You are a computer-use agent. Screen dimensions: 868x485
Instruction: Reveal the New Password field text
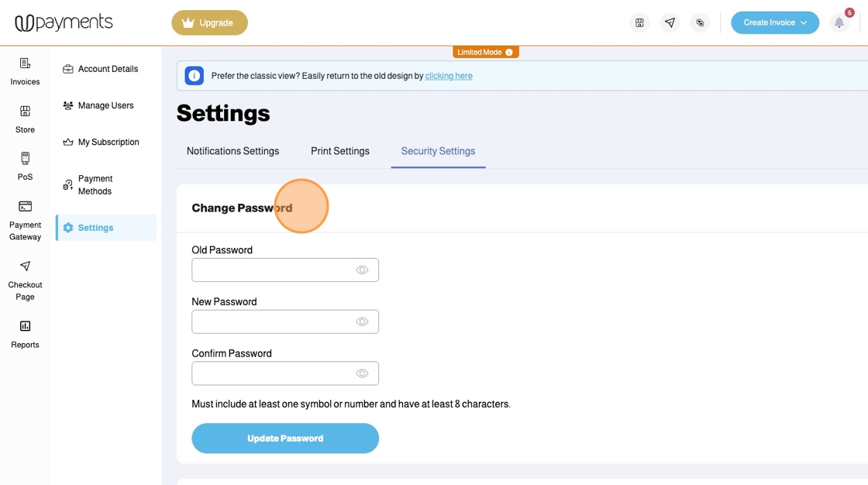pyautogui.click(x=362, y=322)
